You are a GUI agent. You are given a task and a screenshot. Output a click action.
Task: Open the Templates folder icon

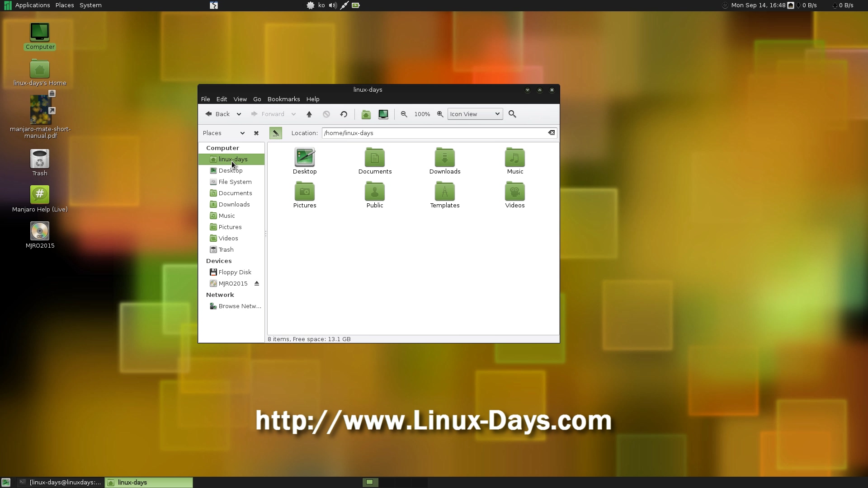pyautogui.click(x=445, y=195)
